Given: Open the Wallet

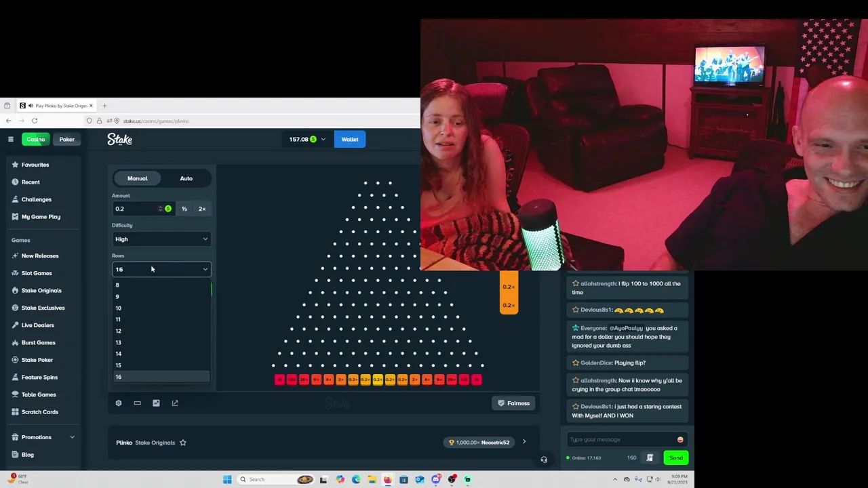Looking at the screenshot, I should (x=350, y=139).
